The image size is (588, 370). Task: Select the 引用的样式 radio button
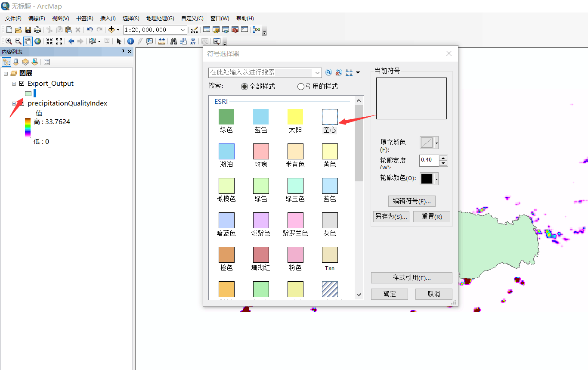300,86
